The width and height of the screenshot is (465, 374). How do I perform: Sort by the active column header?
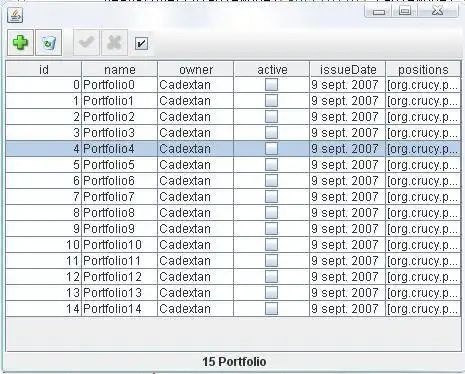coord(272,69)
